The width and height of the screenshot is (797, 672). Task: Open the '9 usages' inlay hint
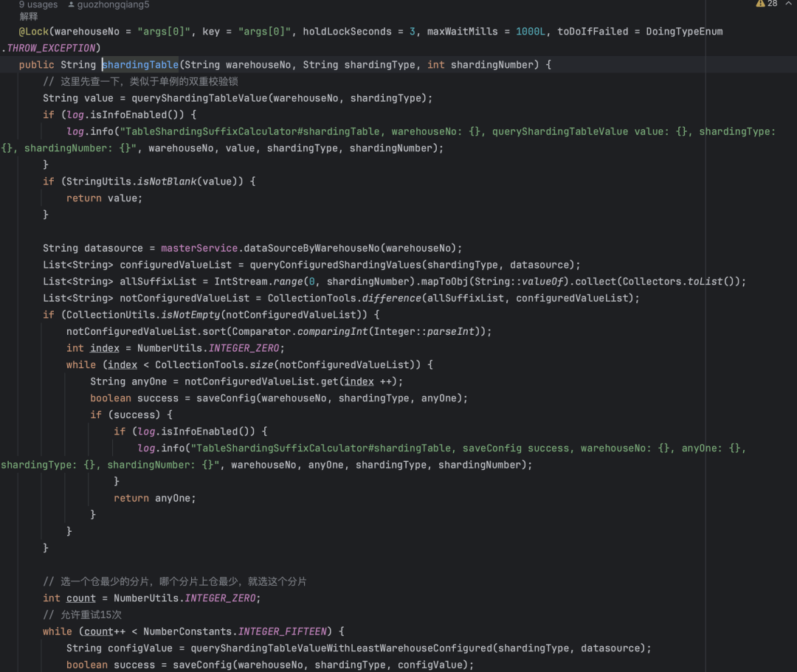tap(38, 4)
